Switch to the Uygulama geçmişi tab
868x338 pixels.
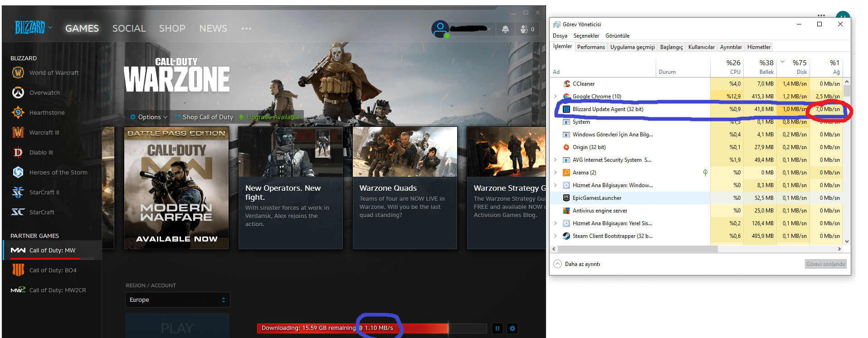coord(633,47)
